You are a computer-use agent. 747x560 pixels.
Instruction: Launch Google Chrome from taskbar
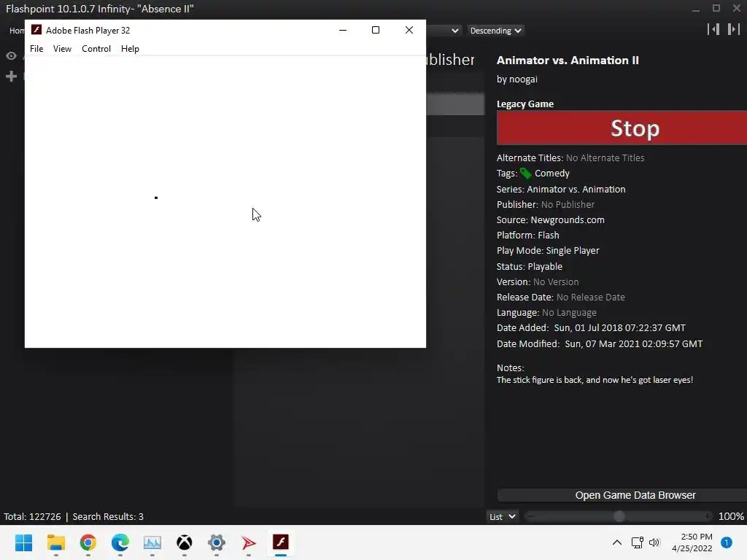point(88,542)
